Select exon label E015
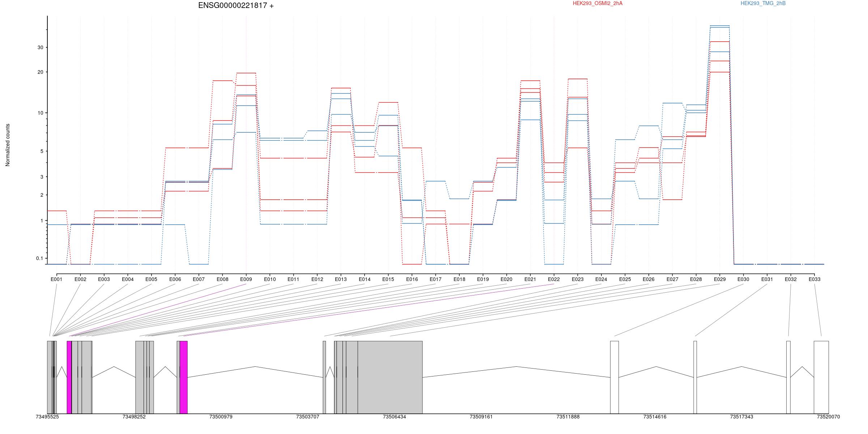The width and height of the screenshot is (868, 434). [x=388, y=279]
